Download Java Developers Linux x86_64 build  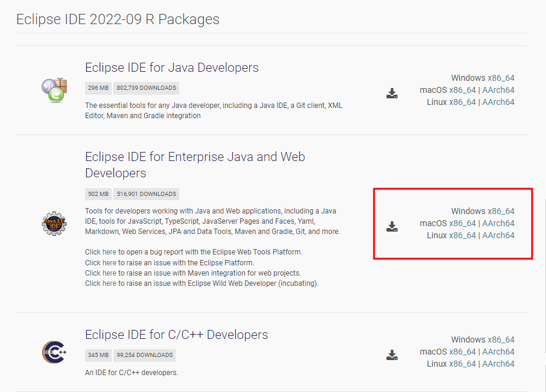(462, 102)
